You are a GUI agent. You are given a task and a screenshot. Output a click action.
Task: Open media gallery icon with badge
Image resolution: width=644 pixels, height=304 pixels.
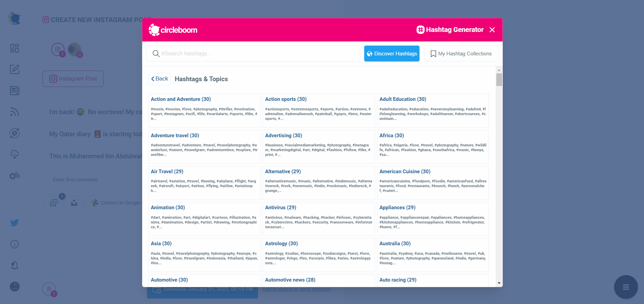(x=54, y=203)
